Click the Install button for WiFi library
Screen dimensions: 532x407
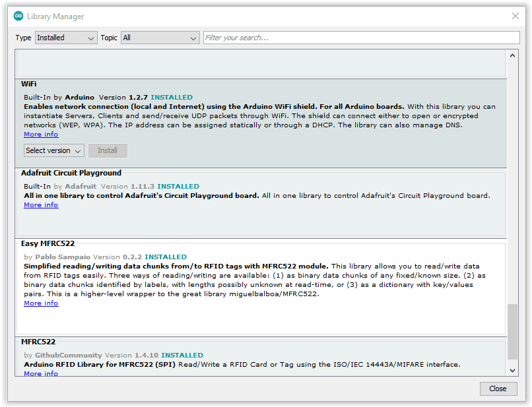coord(108,150)
